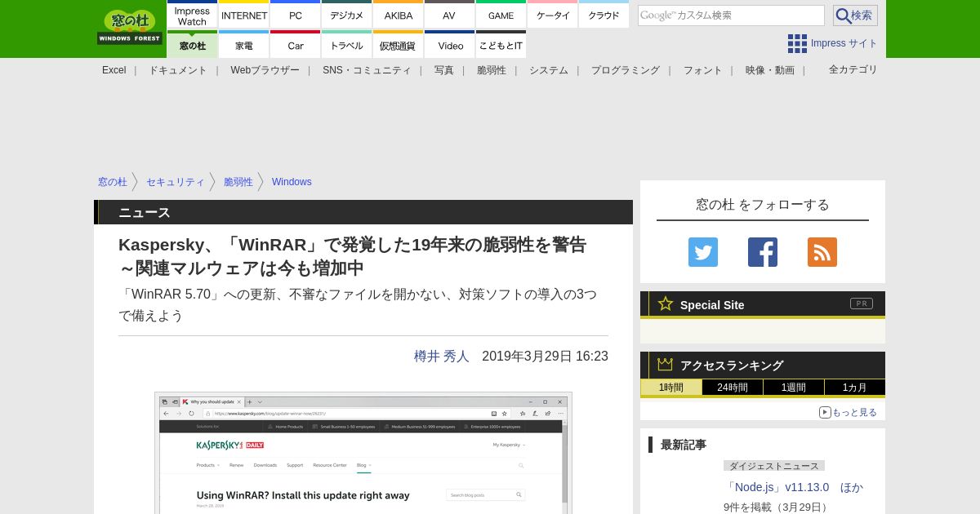Image resolution: width=980 pixels, height=514 pixels.
Task: Click the Kaspersky WinRAR article headline
Action: pos(352,256)
